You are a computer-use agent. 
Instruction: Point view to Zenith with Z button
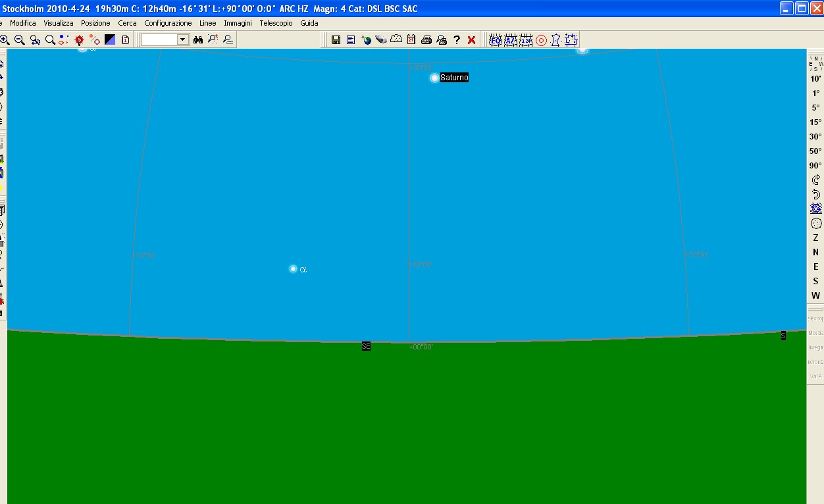click(x=816, y=238)
